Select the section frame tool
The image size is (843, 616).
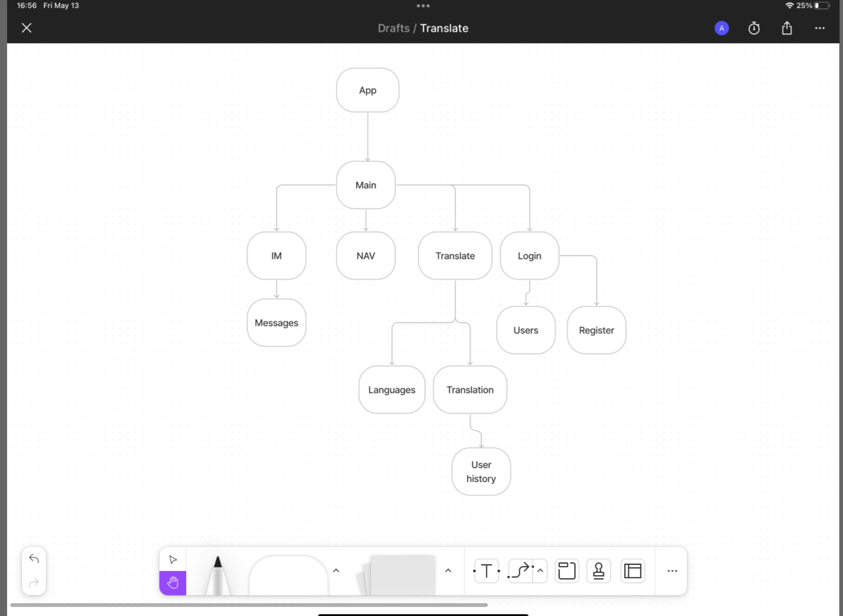point(567,571)
